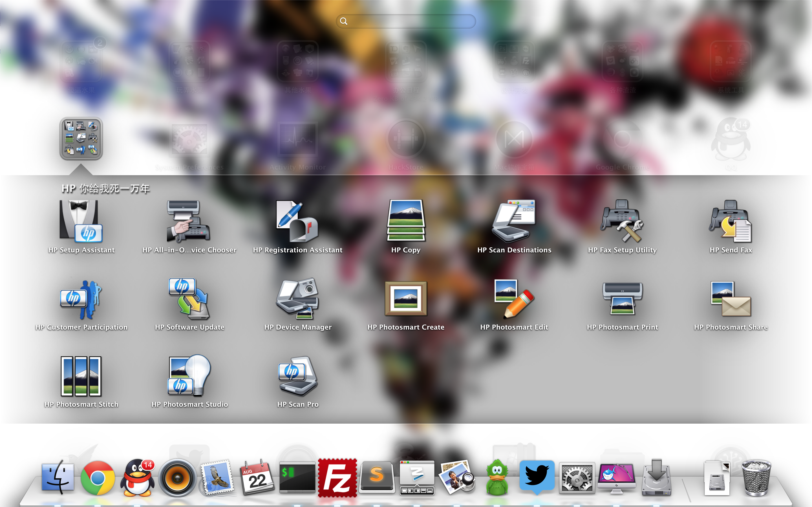812x507 pixels.
Task: Launch HP Fax Setup Utility
Action: click(x=622, y=222)
